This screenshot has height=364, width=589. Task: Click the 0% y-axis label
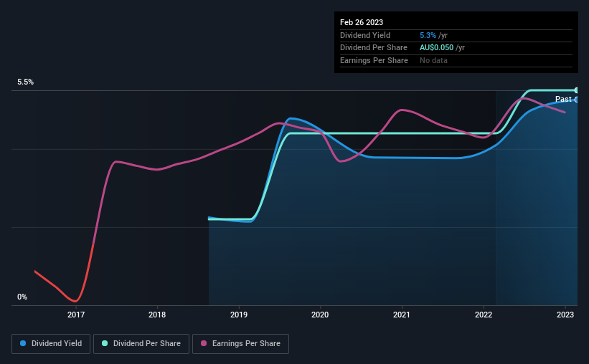[x=22, y=297]
